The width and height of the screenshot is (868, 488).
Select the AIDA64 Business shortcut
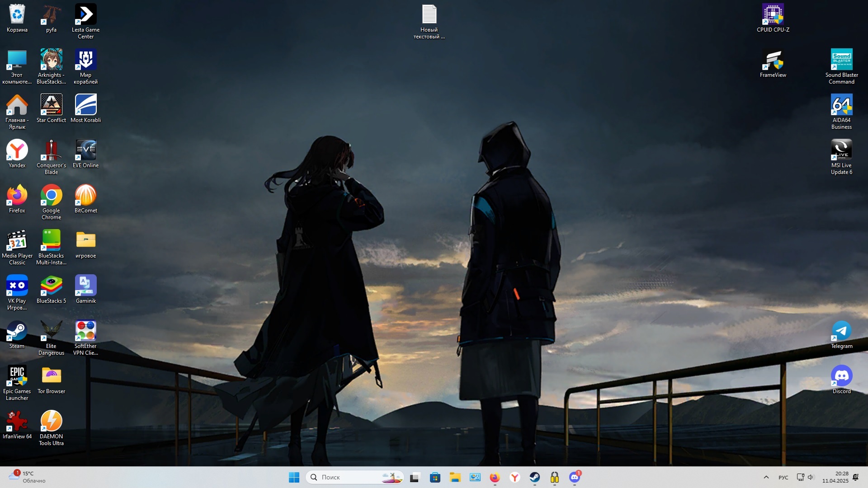pyautogui.click(x=842, y=112)
